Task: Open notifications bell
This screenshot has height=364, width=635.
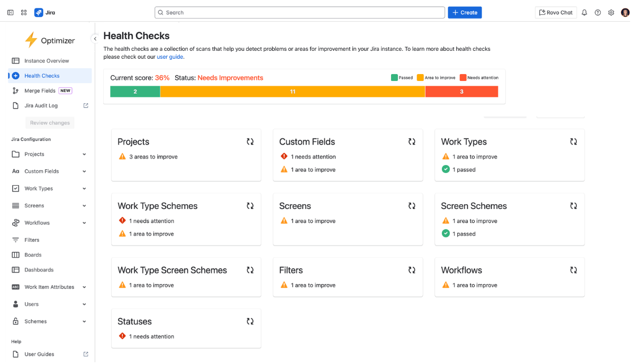Action: tap(584, 12)
